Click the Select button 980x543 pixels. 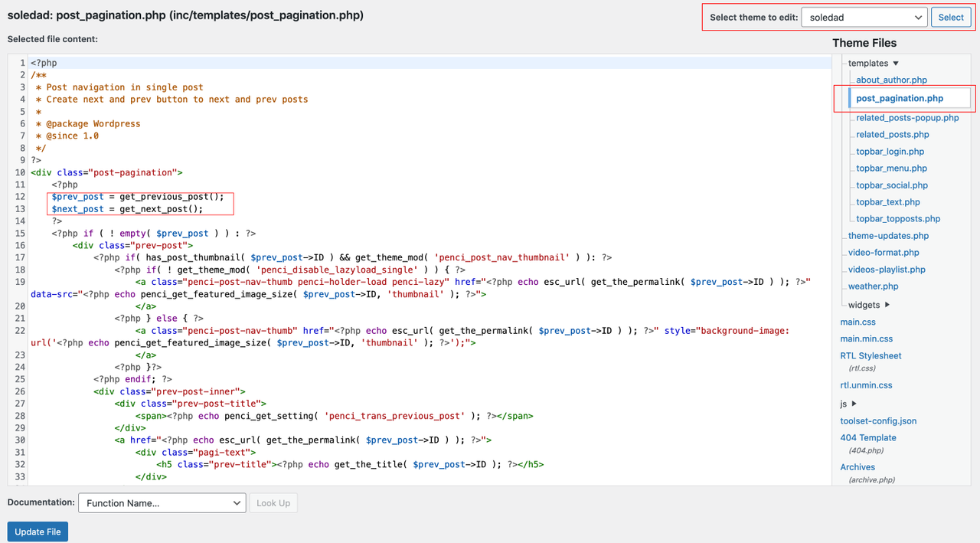[x=951, y=18]
